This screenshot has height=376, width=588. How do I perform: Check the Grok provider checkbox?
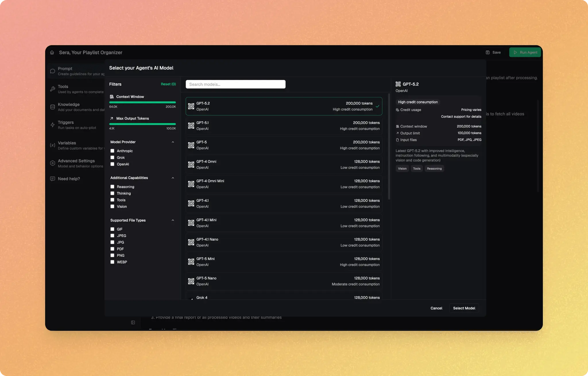pos(112,157)
